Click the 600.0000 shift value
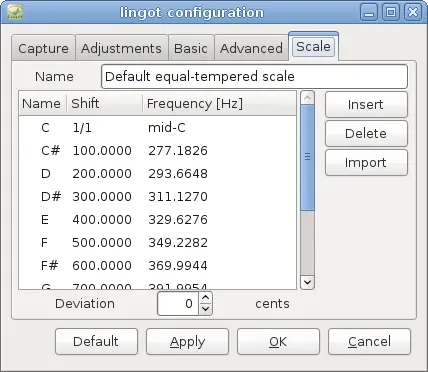 click(102, 266)
